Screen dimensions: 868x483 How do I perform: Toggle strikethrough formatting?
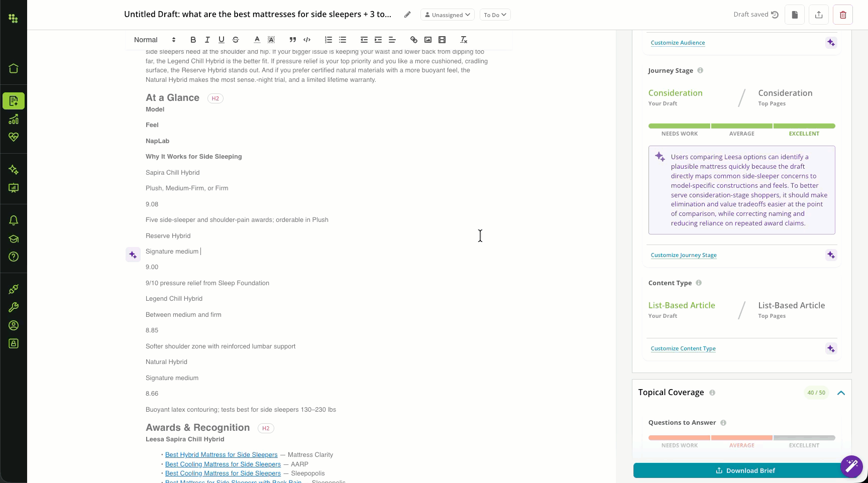(236, 40)
